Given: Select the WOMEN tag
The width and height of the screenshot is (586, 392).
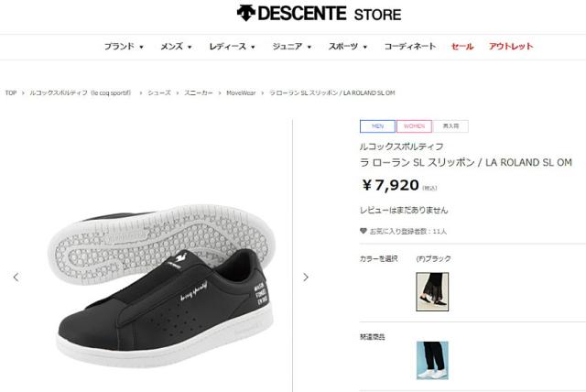Looking at the screenshot, I should tap(414, 126).
